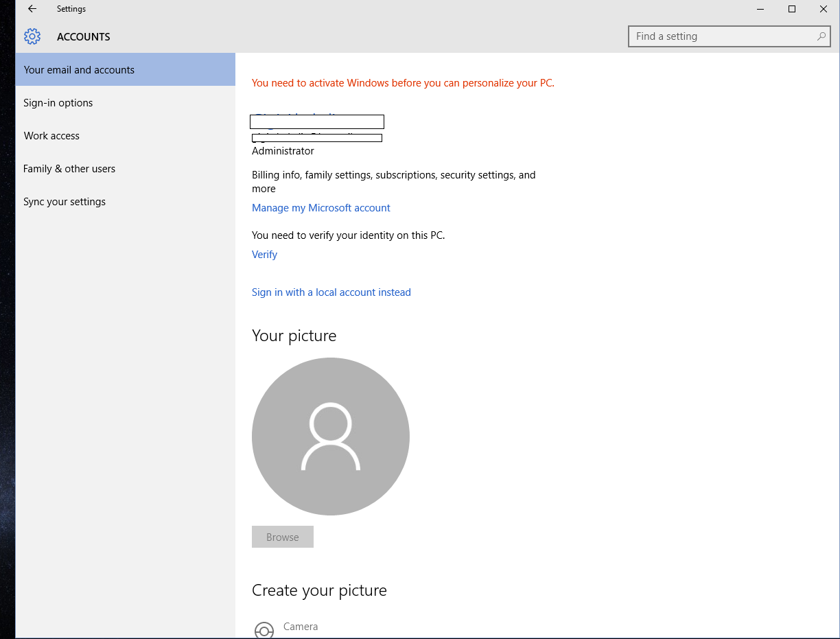Viewport: 840px width, 639px height.
Task: Click Verify to confirm your identity
Action: pos(264,254)
